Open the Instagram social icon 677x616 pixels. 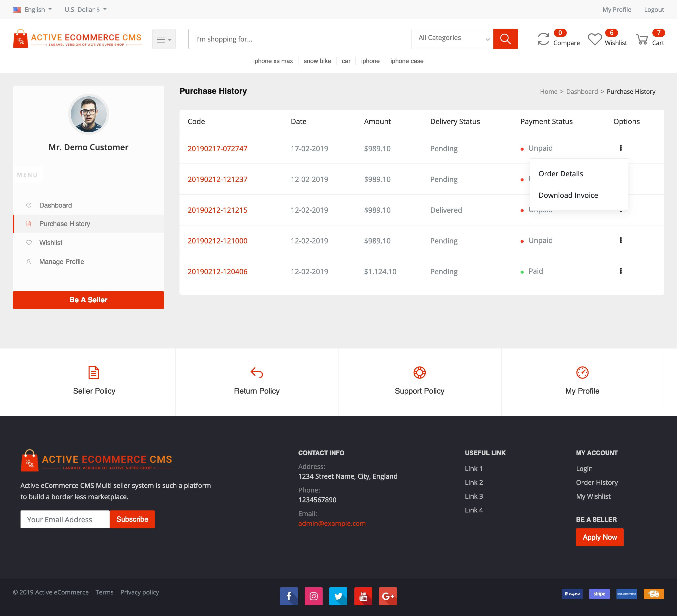tap(314, 596)
